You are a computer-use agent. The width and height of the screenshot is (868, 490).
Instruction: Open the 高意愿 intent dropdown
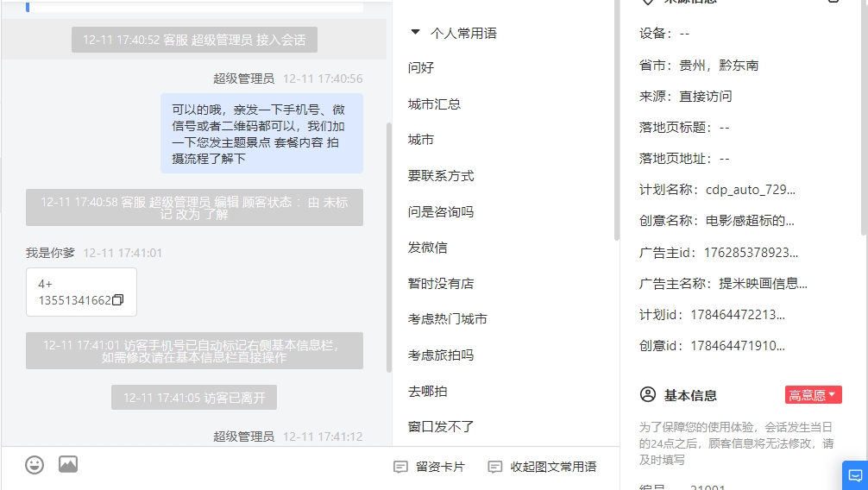813,395
